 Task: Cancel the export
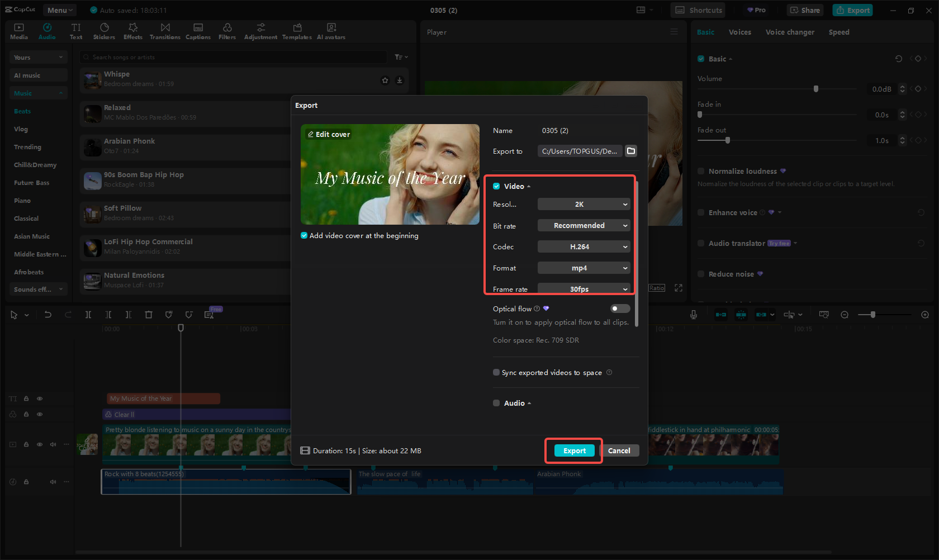pyautogui.click(x=619, y=450)
